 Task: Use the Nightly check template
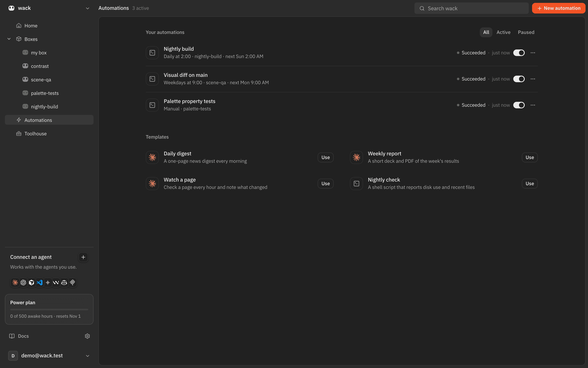click(530, 184)
